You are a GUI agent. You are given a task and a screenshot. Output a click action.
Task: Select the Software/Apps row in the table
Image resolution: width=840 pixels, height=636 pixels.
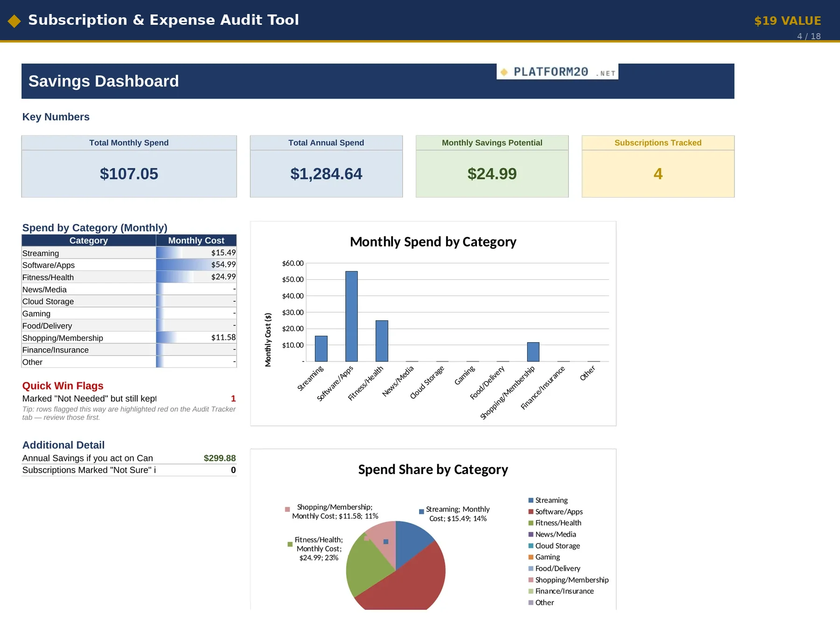click(129, 265)
